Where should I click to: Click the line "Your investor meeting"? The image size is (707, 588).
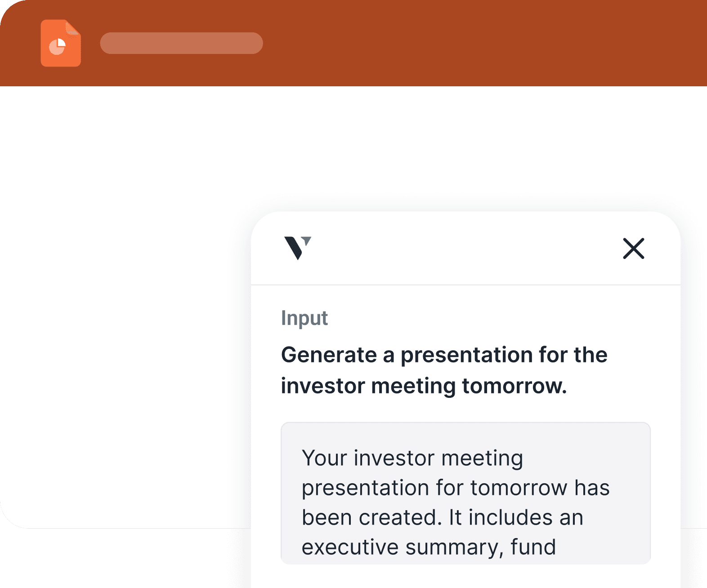[412, 459]
